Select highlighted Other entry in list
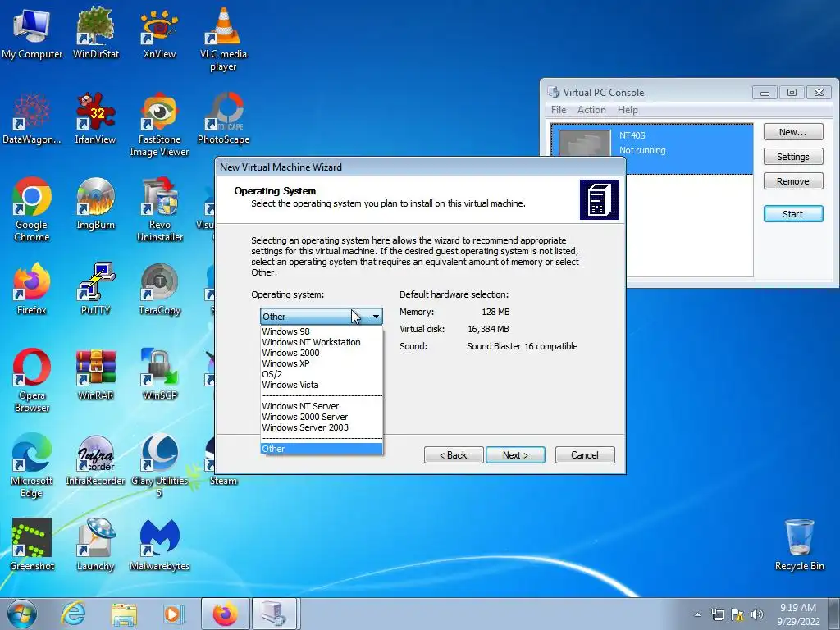The image size is (840, 630). [322, 449]
